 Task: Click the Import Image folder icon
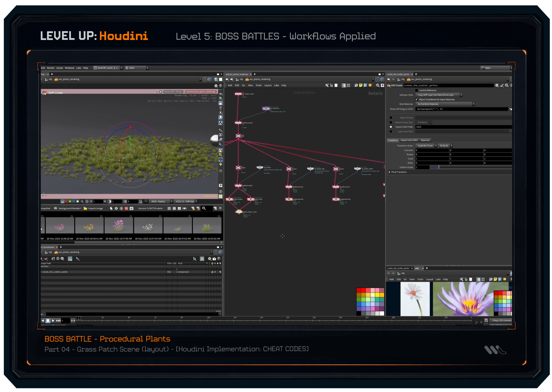85,209
